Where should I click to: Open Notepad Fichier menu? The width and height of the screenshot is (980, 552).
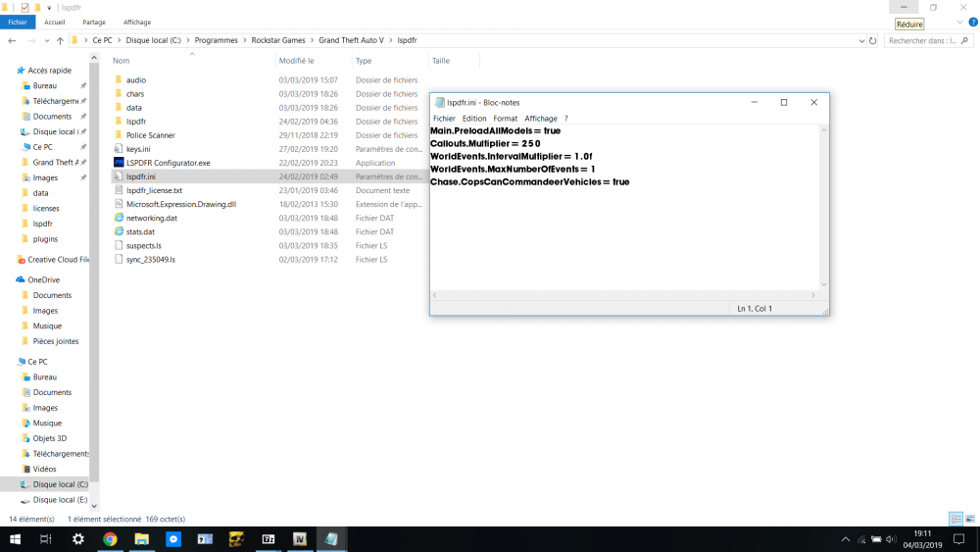click(444, 119)
